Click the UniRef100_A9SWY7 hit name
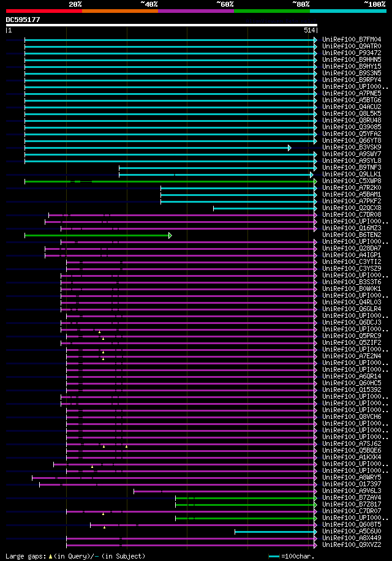 tap(352, 154)
